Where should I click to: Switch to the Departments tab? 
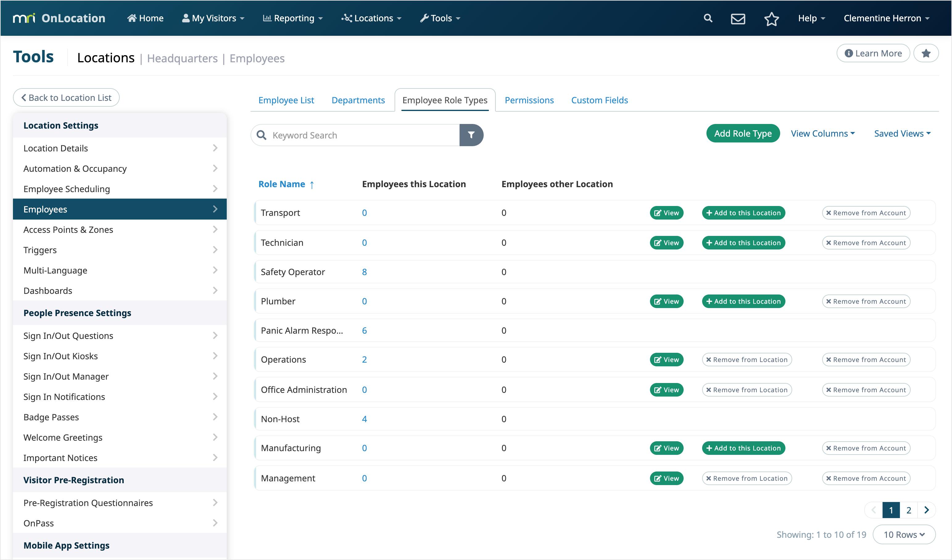pyautogui.click(x=358, y=100)
